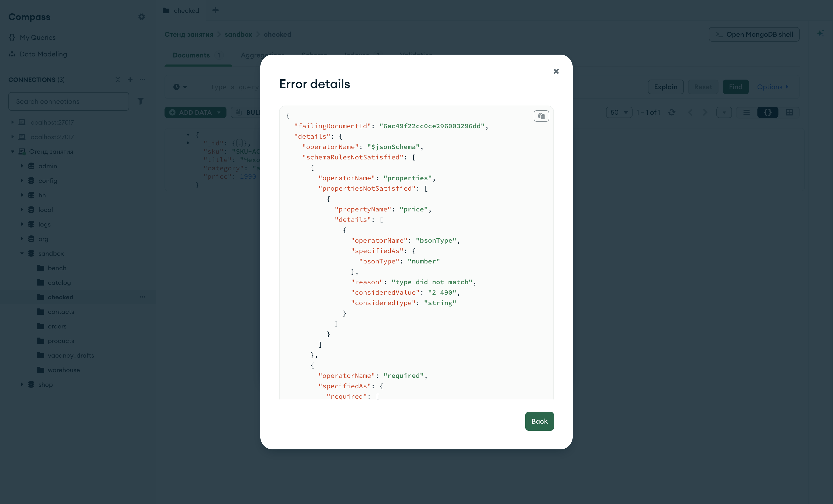Open checked collection actions menu
The height and width of the screenshot is (504, 833).
pyautogui.click(x=143, y=297)
